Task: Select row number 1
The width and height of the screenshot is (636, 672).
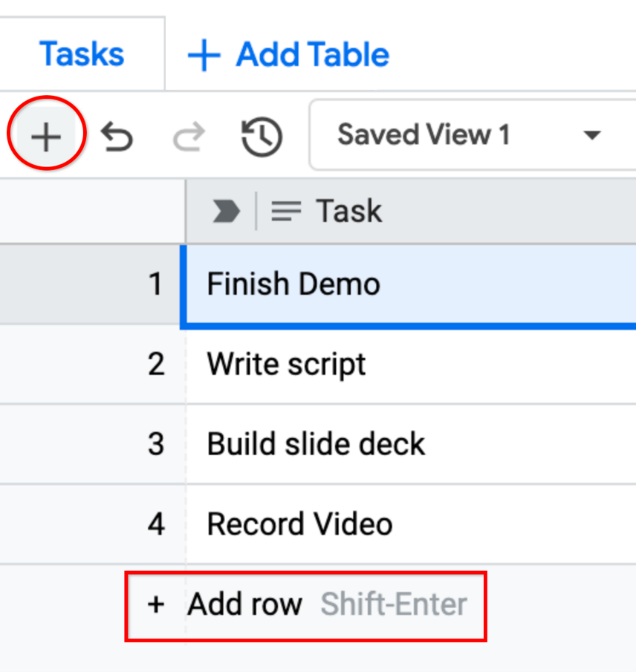Action: [155, 284]
